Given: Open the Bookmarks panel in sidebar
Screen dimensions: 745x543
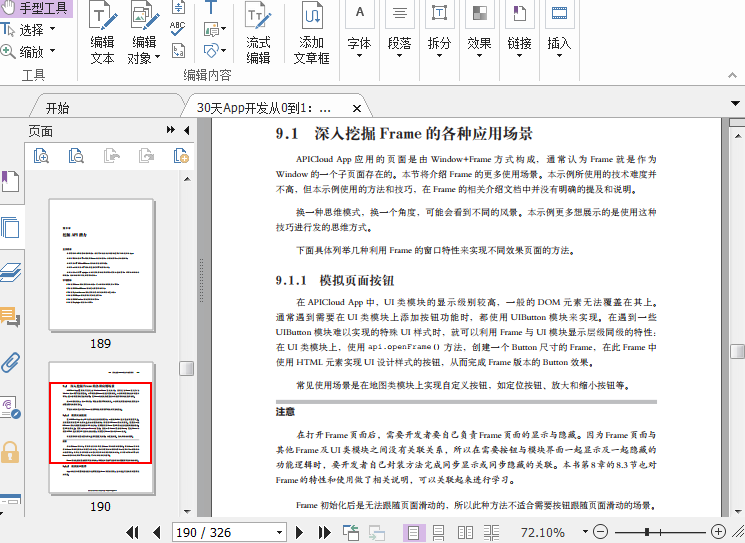Looking at the screenshot, I should (10, 182).
